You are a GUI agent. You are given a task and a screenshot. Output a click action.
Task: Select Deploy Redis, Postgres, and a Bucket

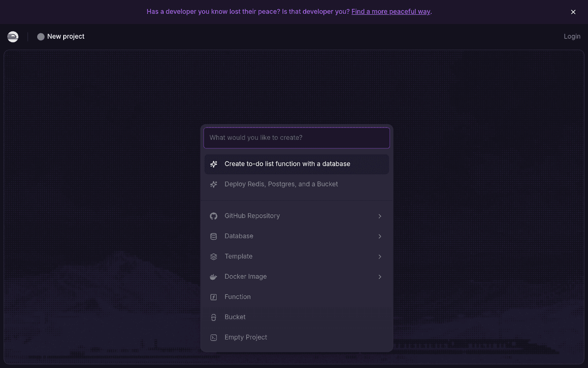point(296,184)
